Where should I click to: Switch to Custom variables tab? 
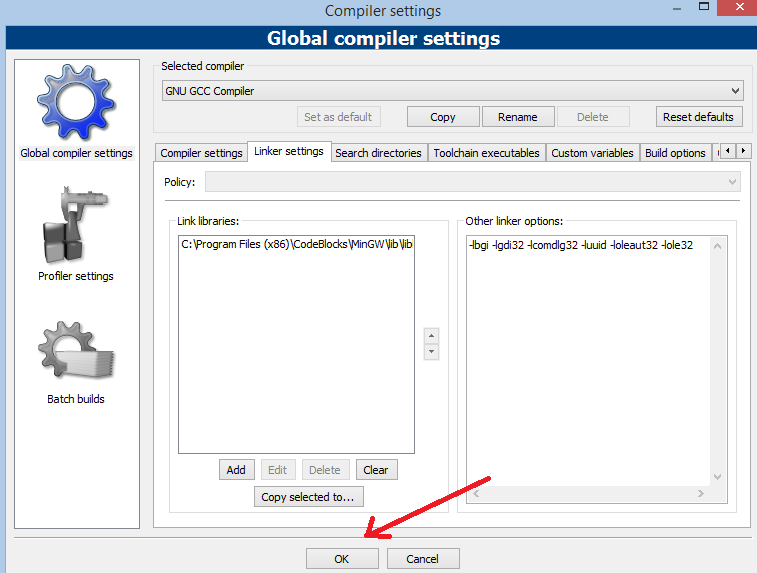point(592,153)
